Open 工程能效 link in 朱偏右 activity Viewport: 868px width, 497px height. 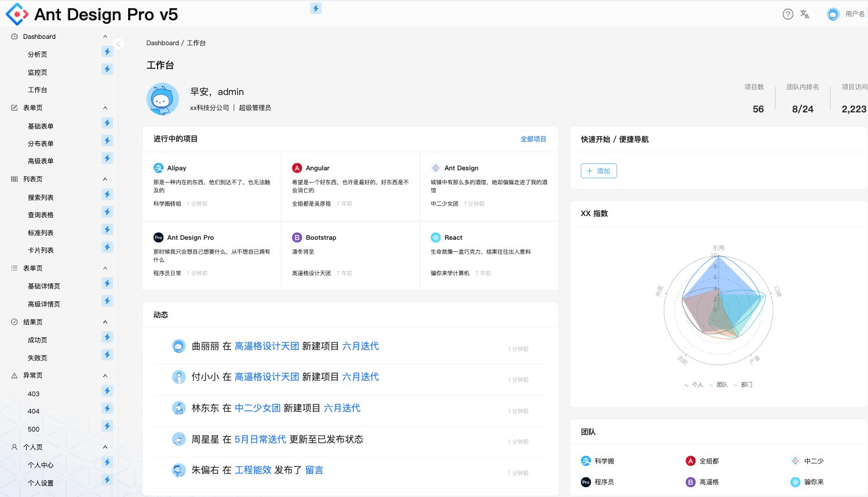click(253, 470)
